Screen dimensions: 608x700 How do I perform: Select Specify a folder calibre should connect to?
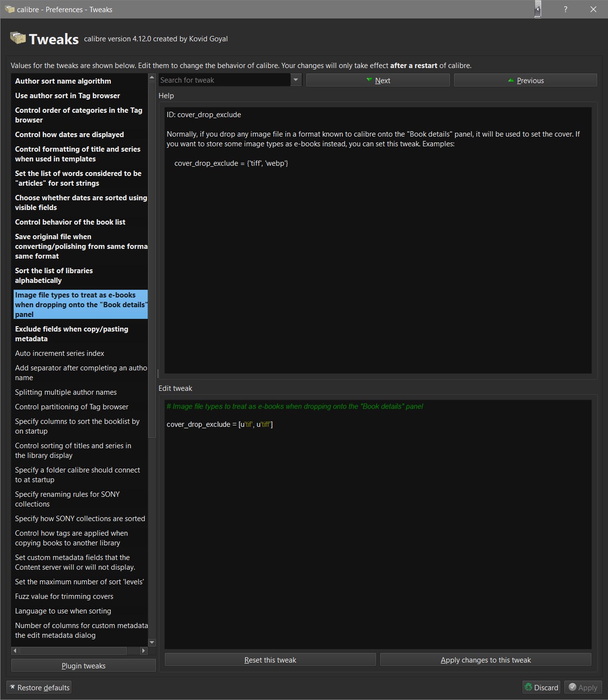pos(81,475)
